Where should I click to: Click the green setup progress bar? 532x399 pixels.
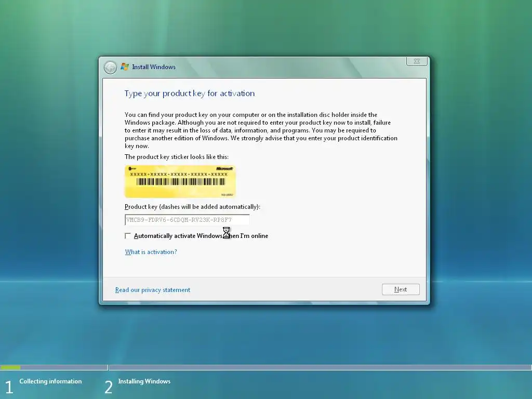coord(10,367)
